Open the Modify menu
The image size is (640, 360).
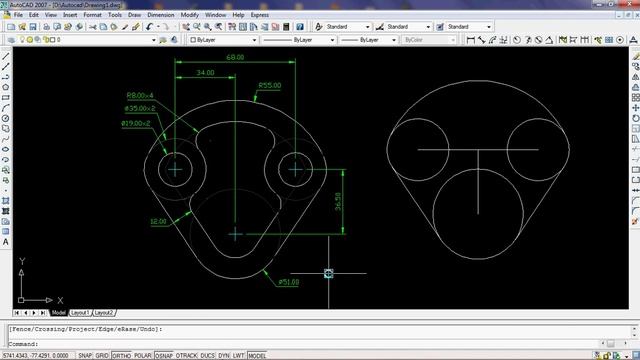[x=189, y=15]
